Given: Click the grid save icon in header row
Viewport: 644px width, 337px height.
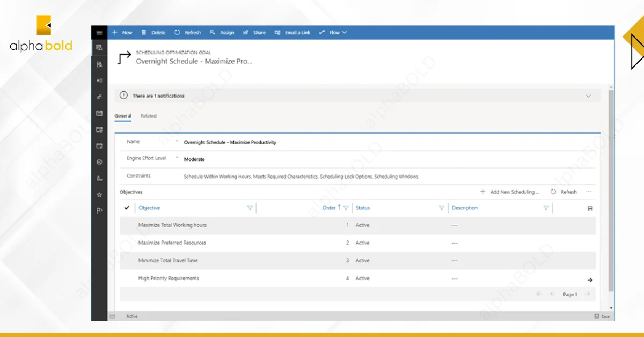Looking at the screenshot, I should pos(590,208).
